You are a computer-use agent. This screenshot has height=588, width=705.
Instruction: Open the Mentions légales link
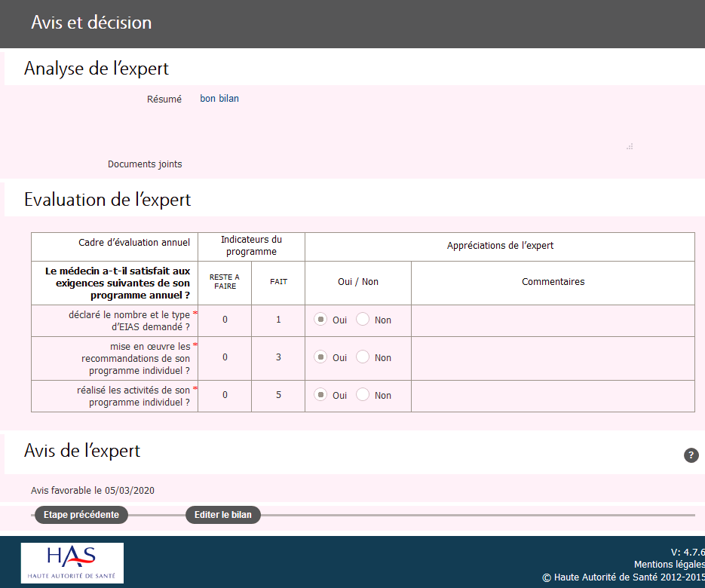click(x=669, y=564)
